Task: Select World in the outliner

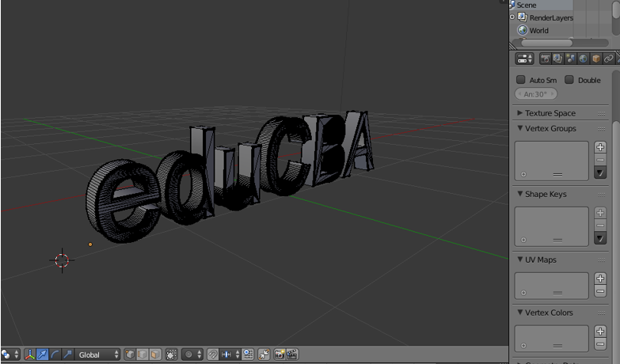Action: (x=539, y=30)
